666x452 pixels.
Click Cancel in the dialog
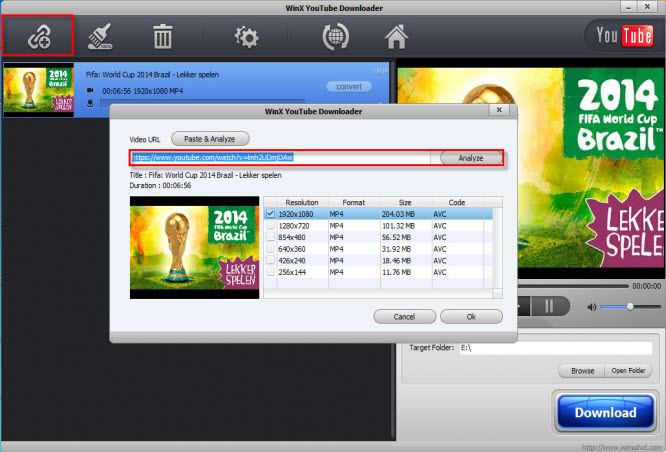click(404, 316)
